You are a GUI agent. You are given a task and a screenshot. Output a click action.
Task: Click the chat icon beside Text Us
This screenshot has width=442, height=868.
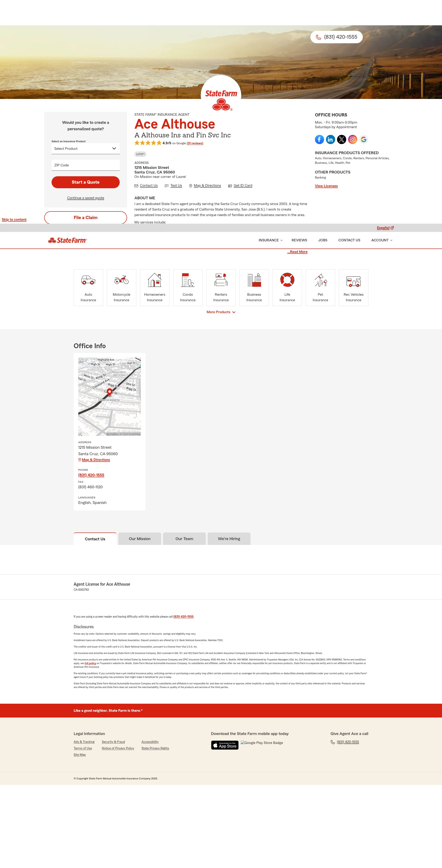(166, 186)
